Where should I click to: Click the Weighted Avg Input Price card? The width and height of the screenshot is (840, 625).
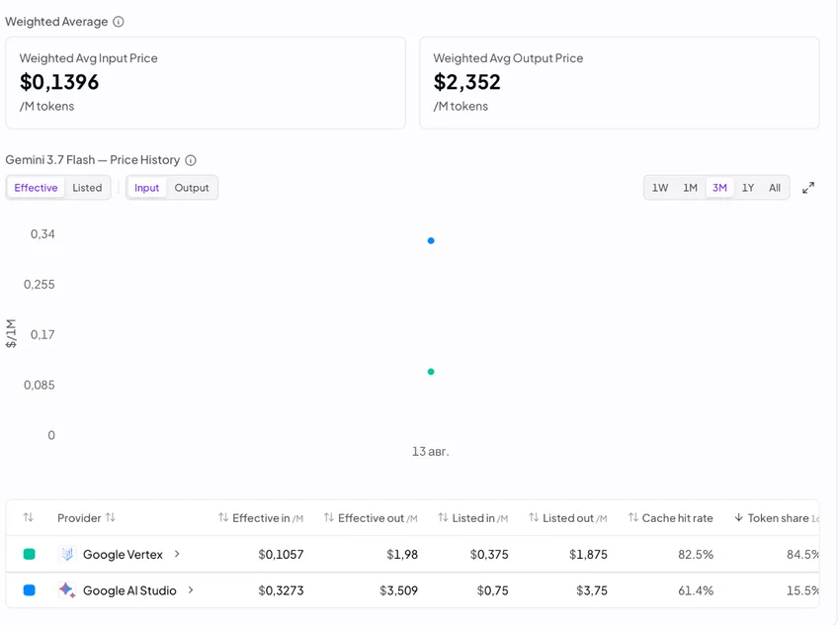[206, 82]
